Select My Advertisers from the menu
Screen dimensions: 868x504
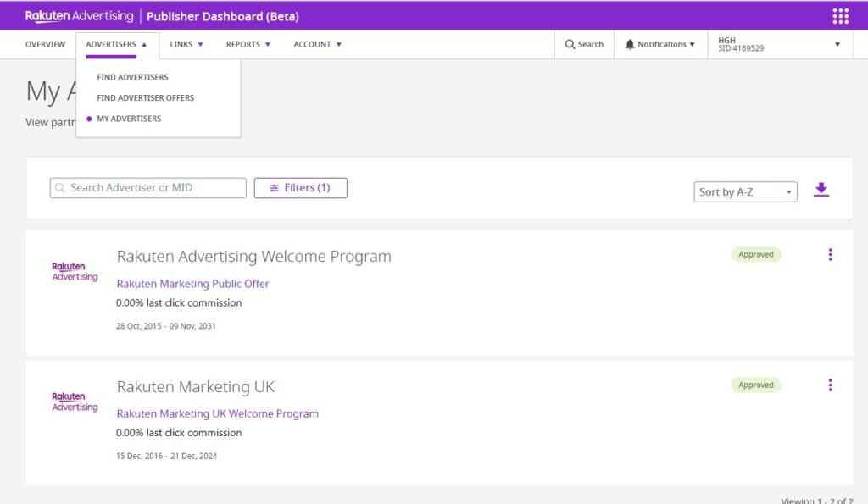(129, 119)
